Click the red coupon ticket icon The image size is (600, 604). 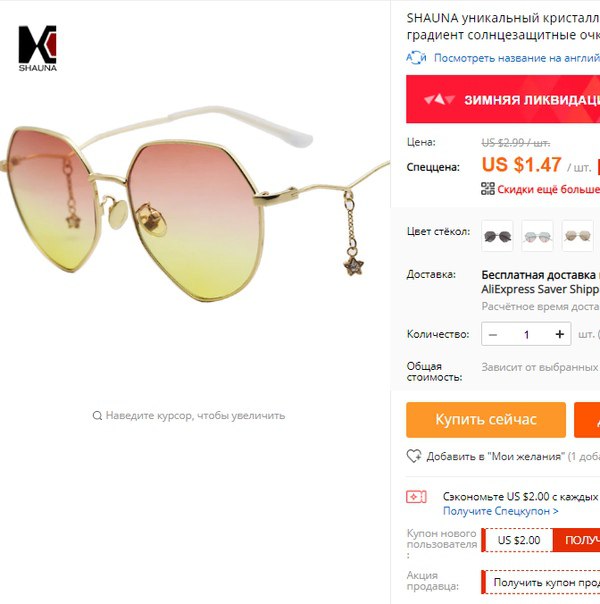click(x=416, y=497)
